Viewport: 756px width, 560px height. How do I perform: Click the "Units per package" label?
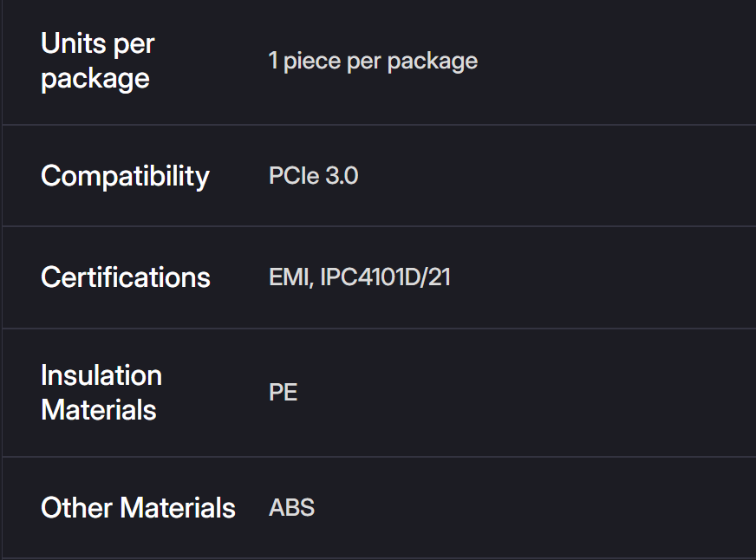point(97,61)
